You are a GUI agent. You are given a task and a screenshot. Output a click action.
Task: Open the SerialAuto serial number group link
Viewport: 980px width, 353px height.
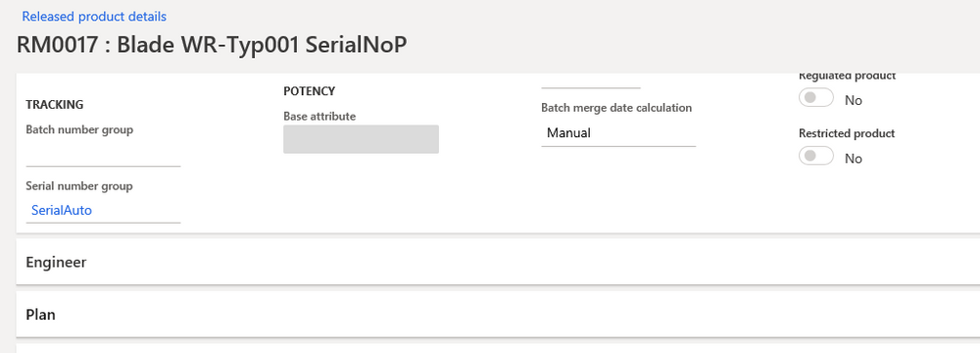(x=62, y=210)
